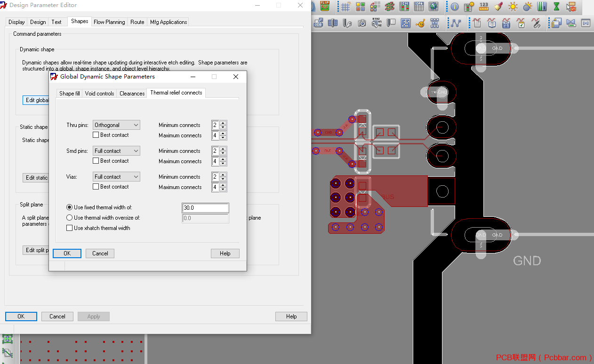The image size is (594, 364).
Task: Open Smd pins connect type dropdown
Action: point(116,151)
